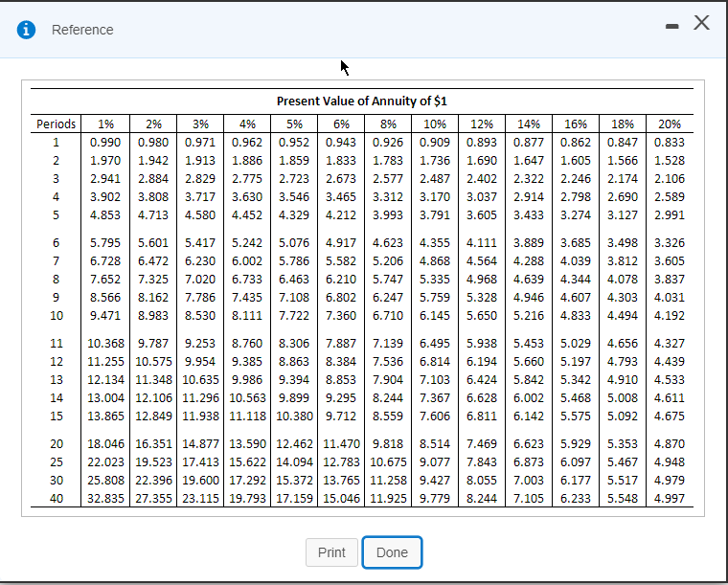The height and width of the screenshot is (585, 728).
Task: Select the 2% column header
Action: 153,124
